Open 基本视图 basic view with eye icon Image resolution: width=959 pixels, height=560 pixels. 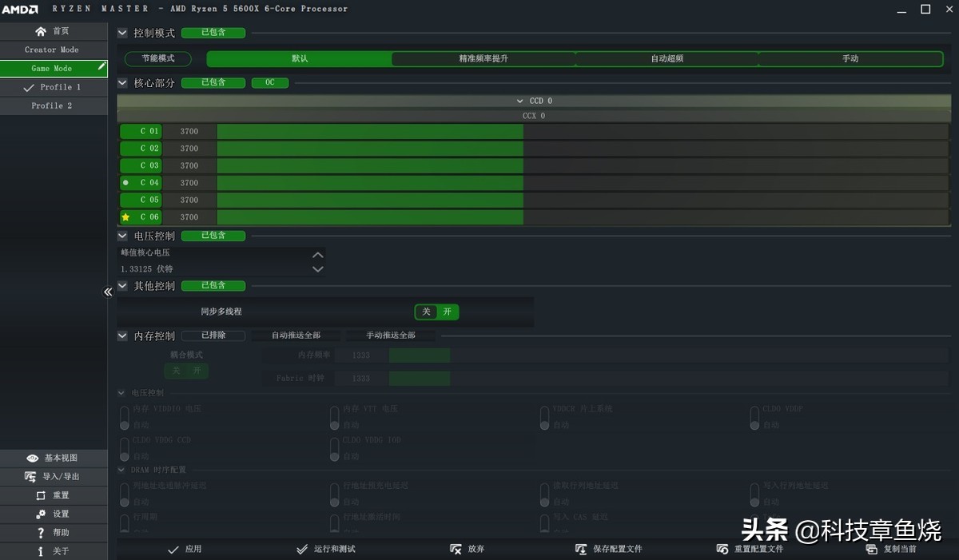(x=54, y=458)
